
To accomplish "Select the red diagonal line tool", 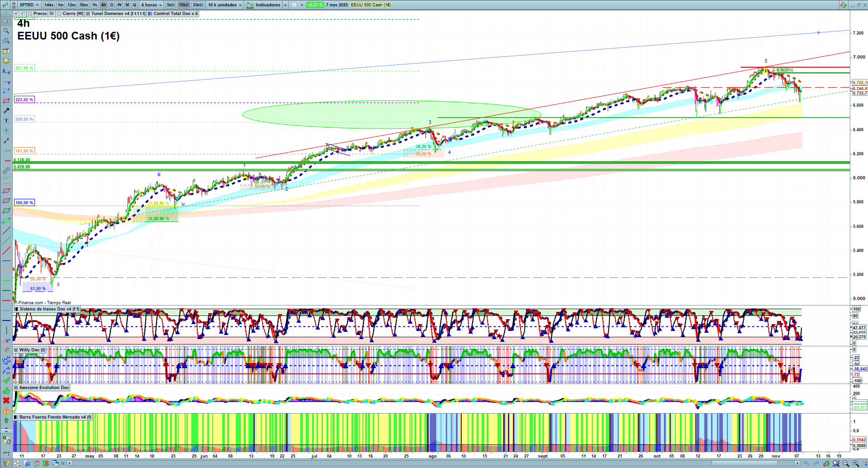I will coord(6,251).
